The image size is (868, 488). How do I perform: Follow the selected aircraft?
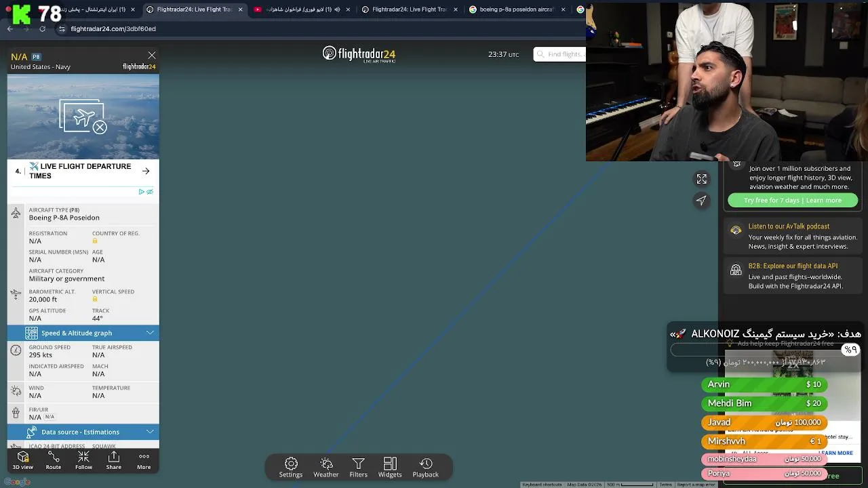[83, 461]
